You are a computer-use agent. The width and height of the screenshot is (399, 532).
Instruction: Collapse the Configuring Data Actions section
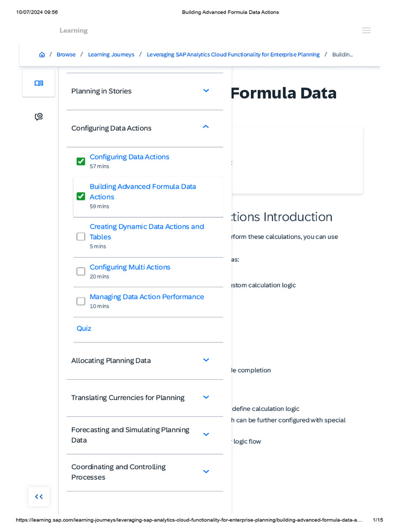coord(206,127)
